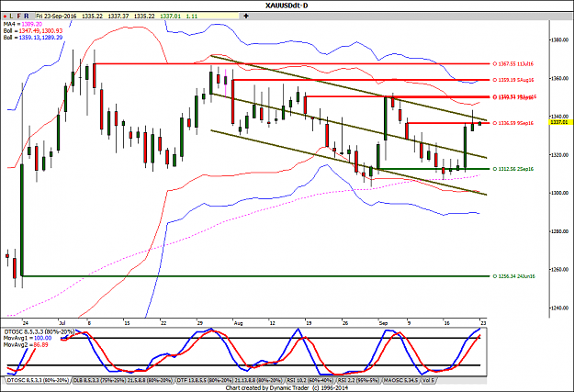Viewport: 574px width, 392px height.
Task: Click the F button in chart header
Action: (x=18, y=17)
